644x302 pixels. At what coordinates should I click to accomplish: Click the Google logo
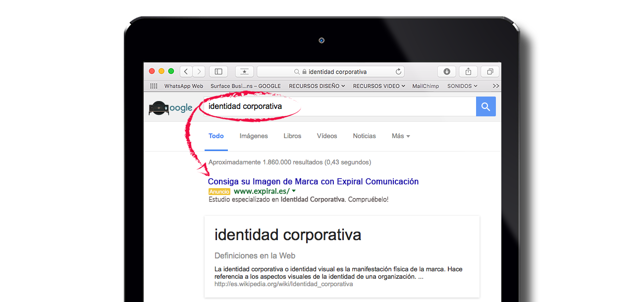coord(170,108)
